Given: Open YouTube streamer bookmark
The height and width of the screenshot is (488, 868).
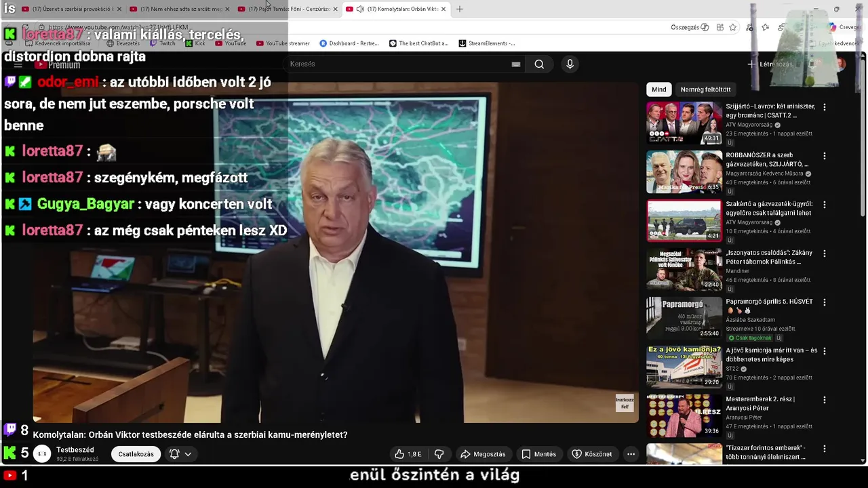Looking at the screenshot, I should (282, 43).
